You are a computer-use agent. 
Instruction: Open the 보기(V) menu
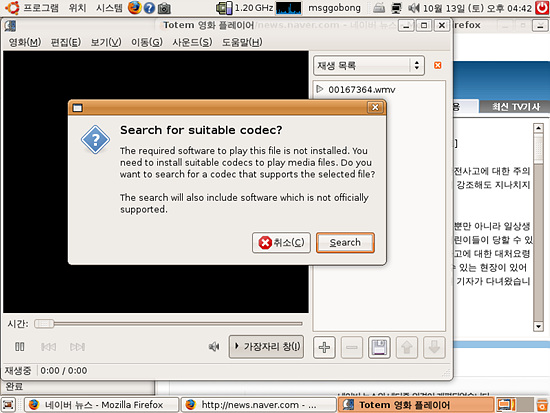tap(106, 42)
